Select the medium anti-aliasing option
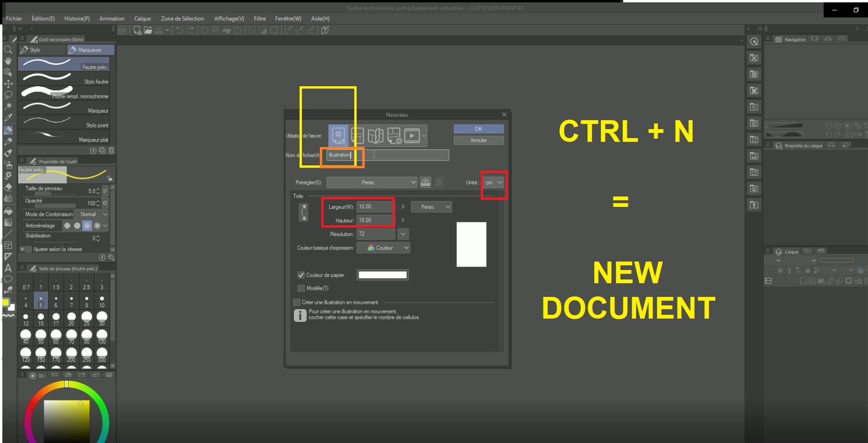The width and height of the screenshot is (868, 443). tap(87, 226)
